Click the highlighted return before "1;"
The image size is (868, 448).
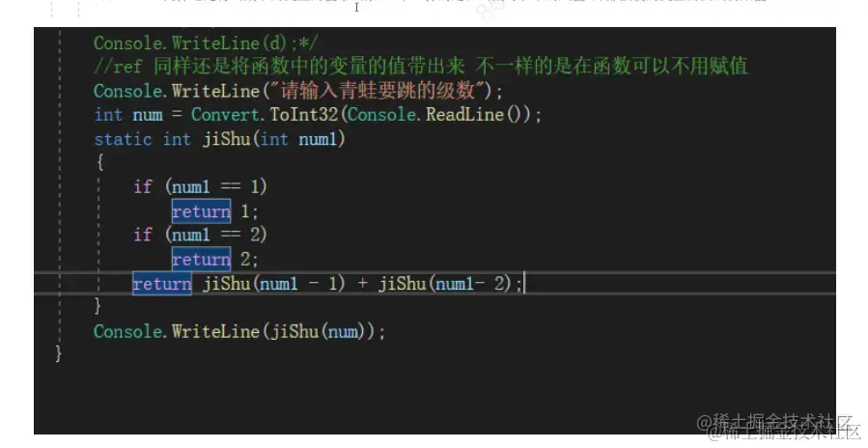(201, 211)
